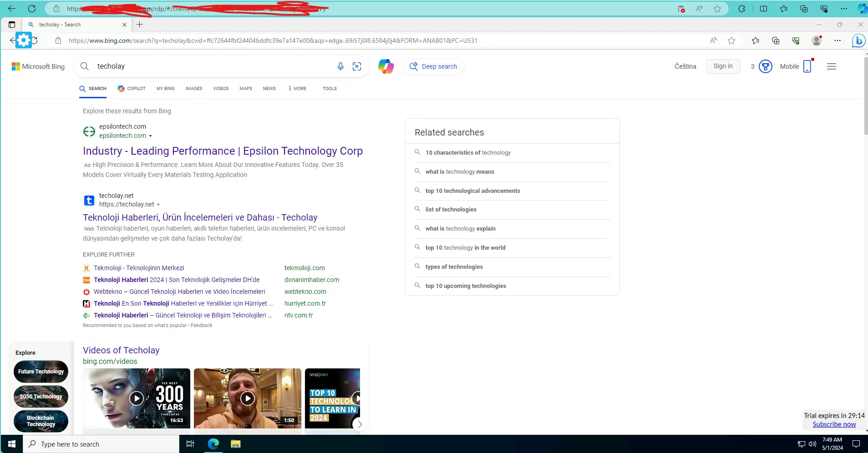Open the tab actions menu icon
The width and height of the screenshot is (868, 453).
point(12,25)
